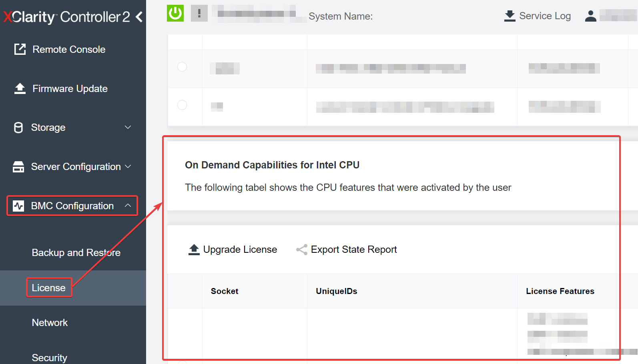Viewport: 638px width, 364px height.
Task: Click the Export State Report share icon
Action: coord(301,250)
